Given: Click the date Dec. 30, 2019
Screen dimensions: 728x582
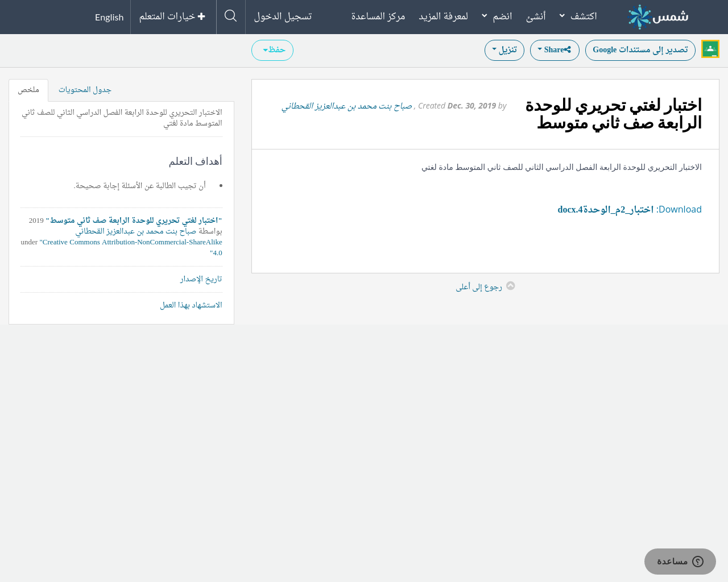Looking at the screenshot, I should (471, 106).
